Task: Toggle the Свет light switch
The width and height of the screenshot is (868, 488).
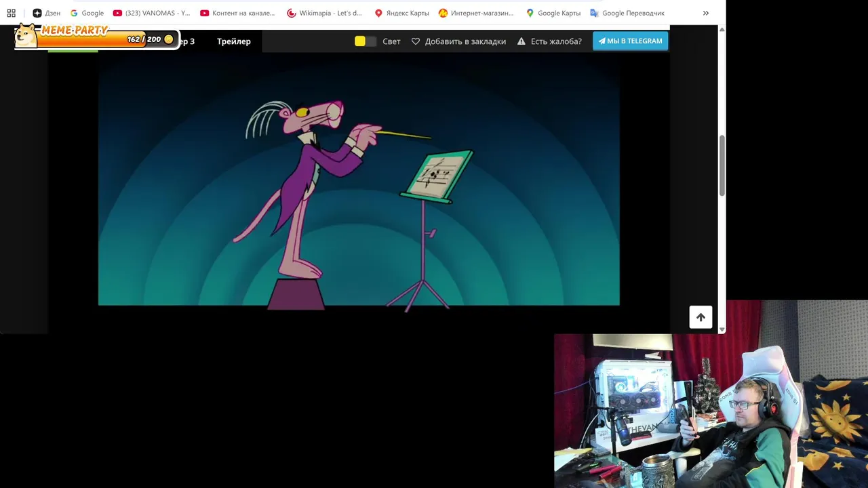Action: tap(366, 41)
